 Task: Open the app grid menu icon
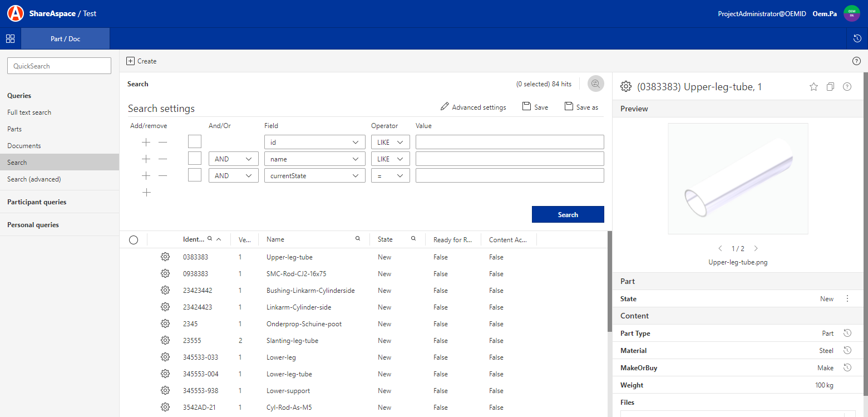coord(10,38)
